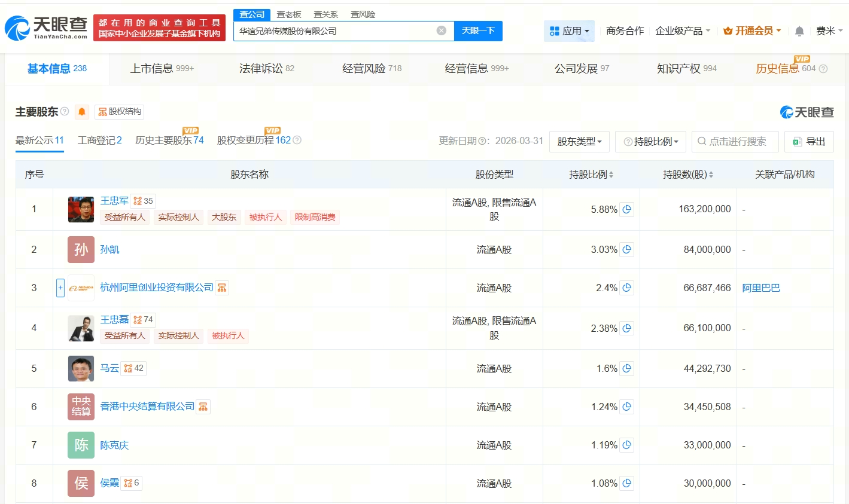The width and height of the screenshot is (849, 504).
Task: Click the help icon next to 历史信息
Action: 823,69
